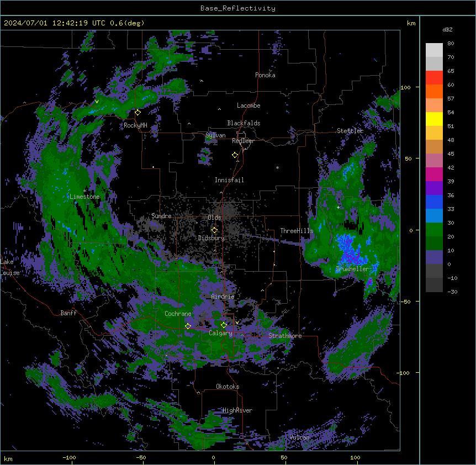Click the -100 tick label on horizontal axis
Image resolution: width=476 pixels, height=465 pixels.
[69, 458]
